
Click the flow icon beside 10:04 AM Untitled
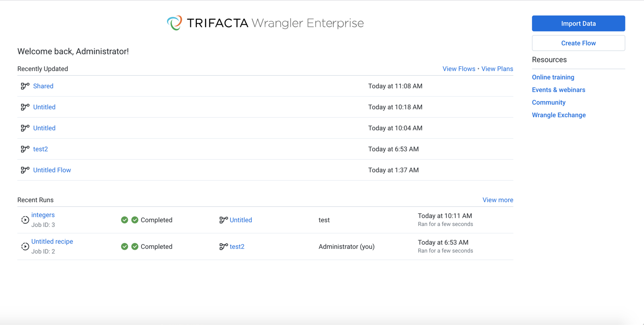(x=25, y=128)
